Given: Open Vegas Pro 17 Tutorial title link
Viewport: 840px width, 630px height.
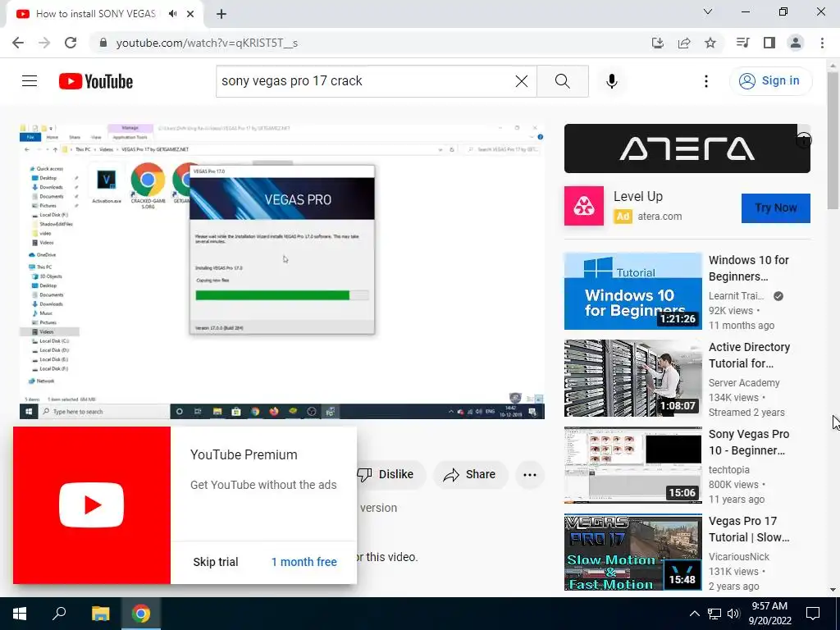Looking at the screenshot, I should point(748,529).
